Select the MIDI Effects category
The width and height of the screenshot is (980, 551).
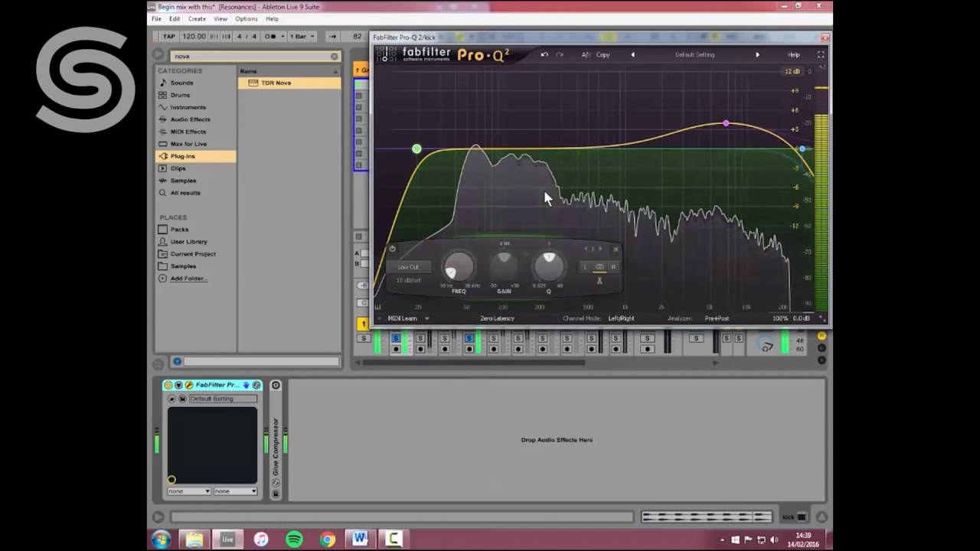point(188,132)
